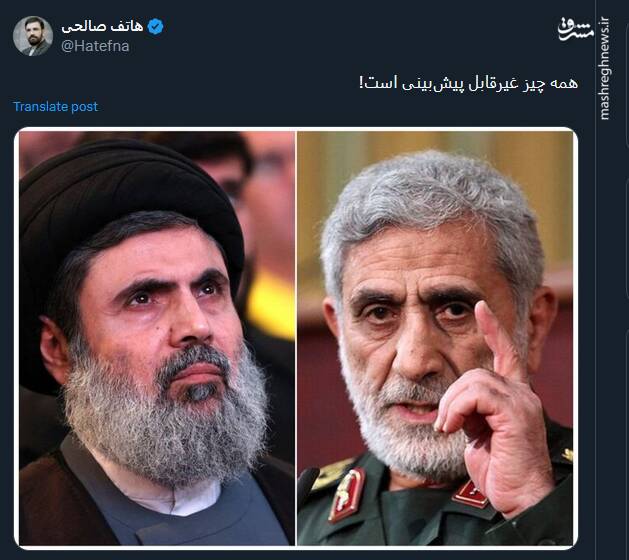Open the poster's profile avatar
The width and height of the screenshot is (629, 560).
[33, 36]
